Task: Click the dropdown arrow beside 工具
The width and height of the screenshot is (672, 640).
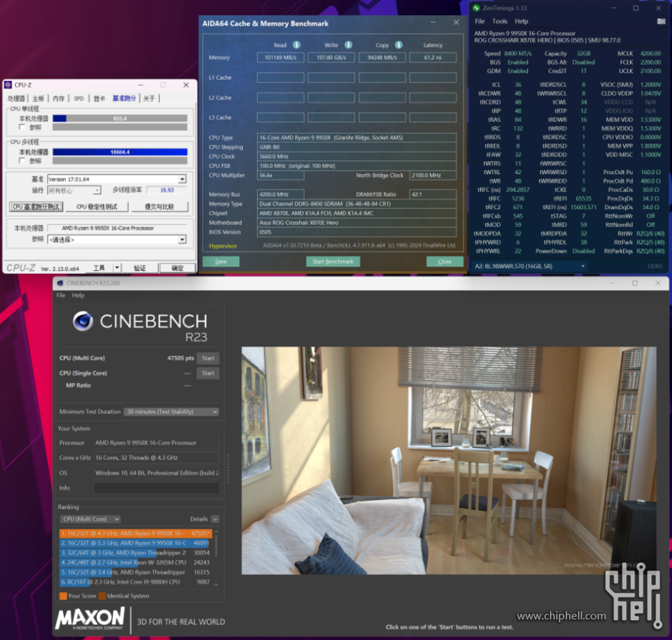Action: (117, 268)
